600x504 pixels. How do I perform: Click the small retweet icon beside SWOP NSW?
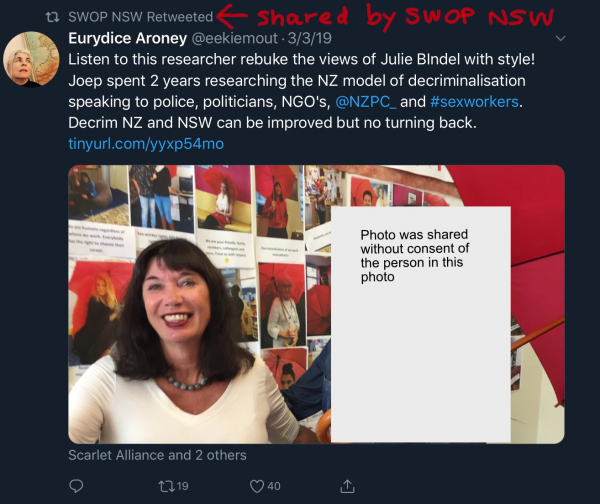[x=52, y=17]
